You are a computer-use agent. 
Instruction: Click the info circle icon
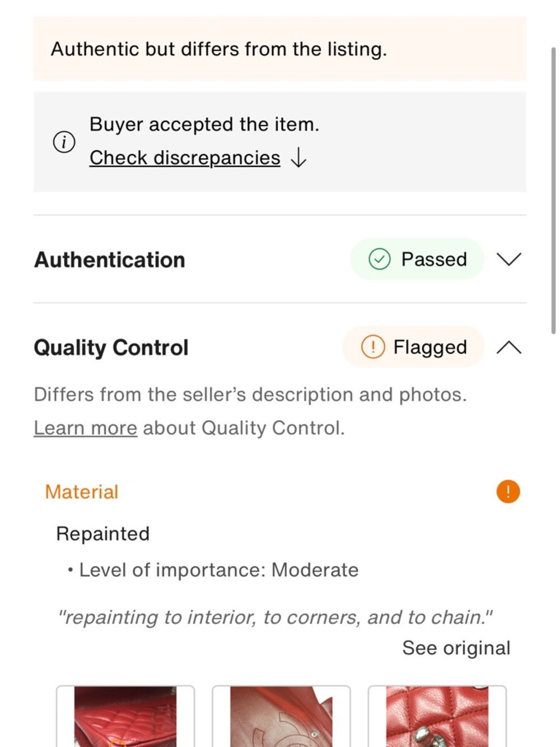click(64, 142)
